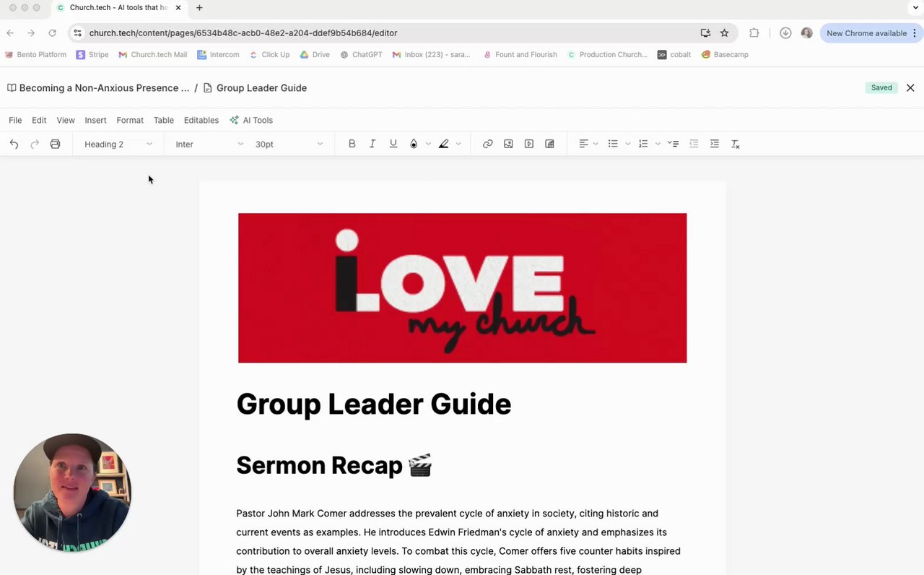The width and height of the screenshot is (924, 575).
Task: Reload the page in Chrome
Action: point(52,33)
